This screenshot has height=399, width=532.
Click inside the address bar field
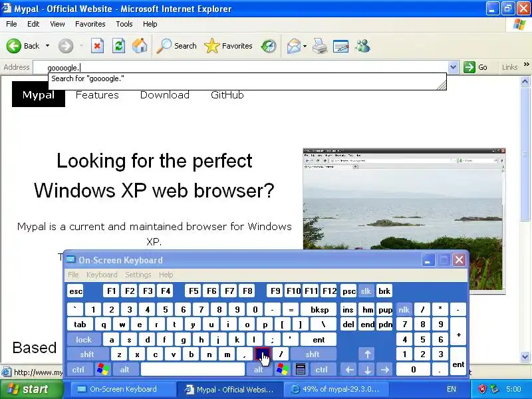click(241, 67)
